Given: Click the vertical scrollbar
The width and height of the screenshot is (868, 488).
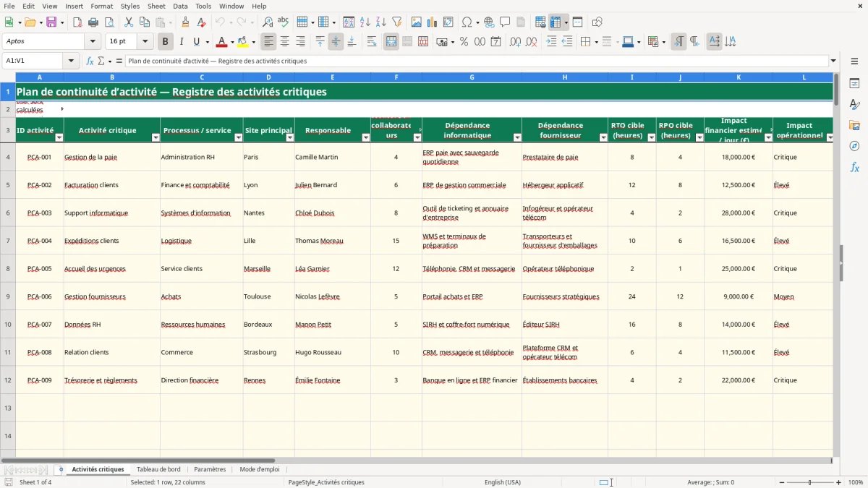Looking at the screenshot, I should (837, 264).
